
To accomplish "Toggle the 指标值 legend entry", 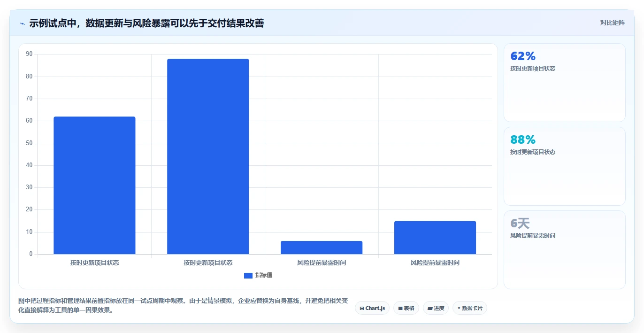I will [x=258, y=275].
